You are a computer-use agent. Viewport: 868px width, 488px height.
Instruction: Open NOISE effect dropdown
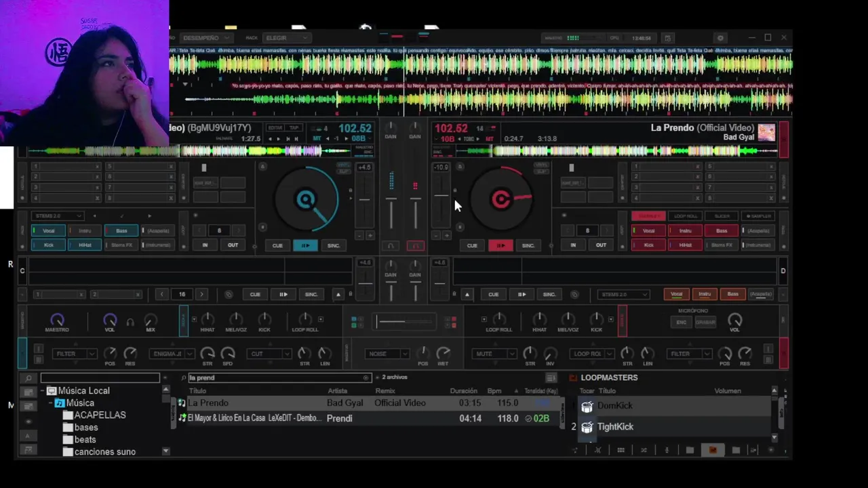(x=388, y=354)
